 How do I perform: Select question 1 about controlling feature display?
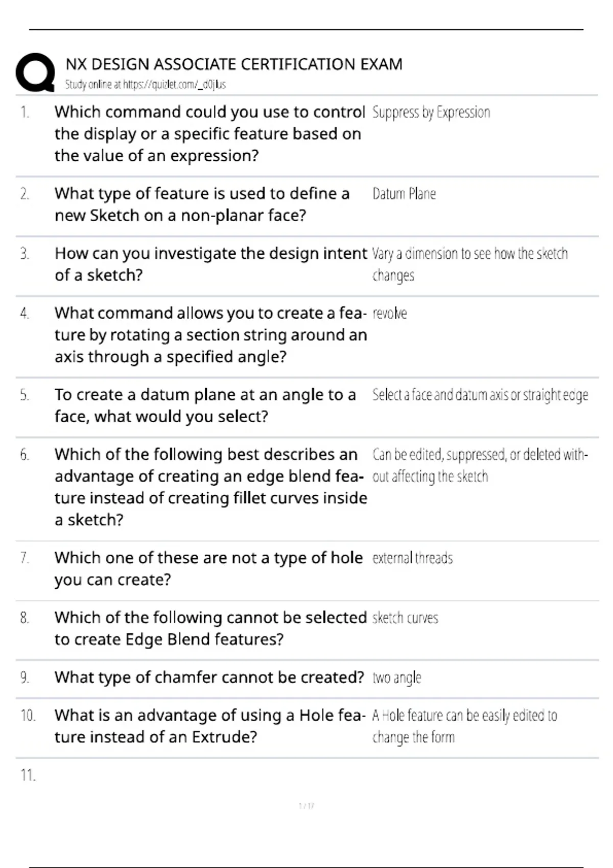pos(210,134)
